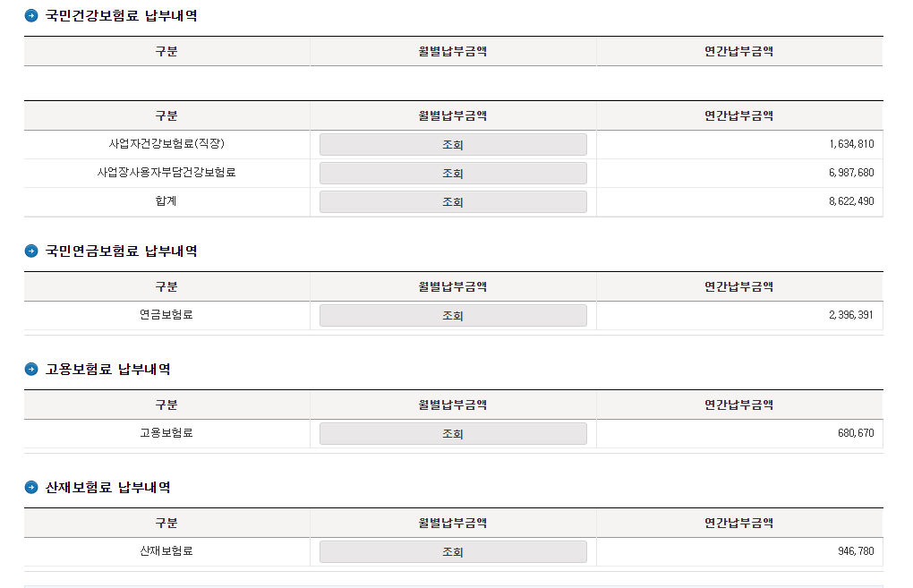Select the health insurance total 8,622,490
The height and width of the screenshot is (588, 913).
click(851, 201)
